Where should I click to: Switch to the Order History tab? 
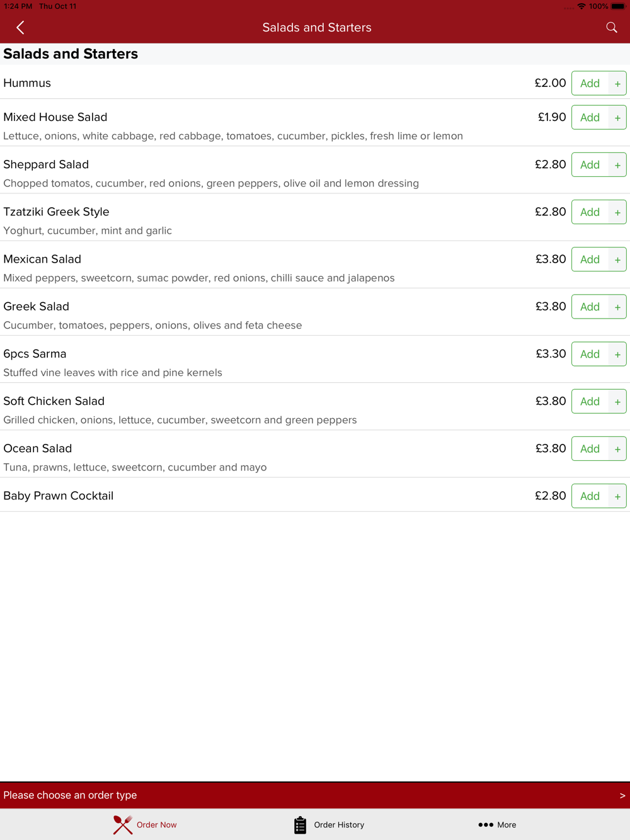click(329, 825)
